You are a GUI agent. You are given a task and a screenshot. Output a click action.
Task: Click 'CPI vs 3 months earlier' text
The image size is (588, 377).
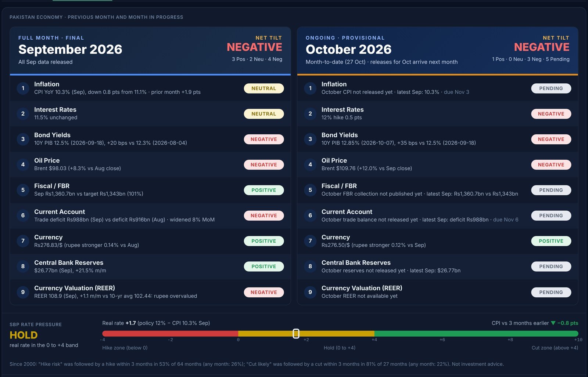520,323
